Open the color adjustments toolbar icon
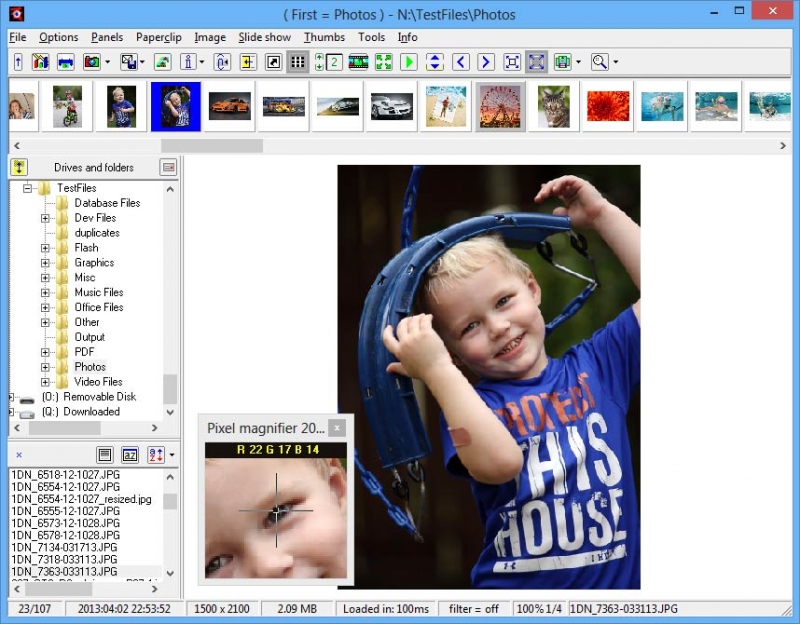 click(41, 62)
